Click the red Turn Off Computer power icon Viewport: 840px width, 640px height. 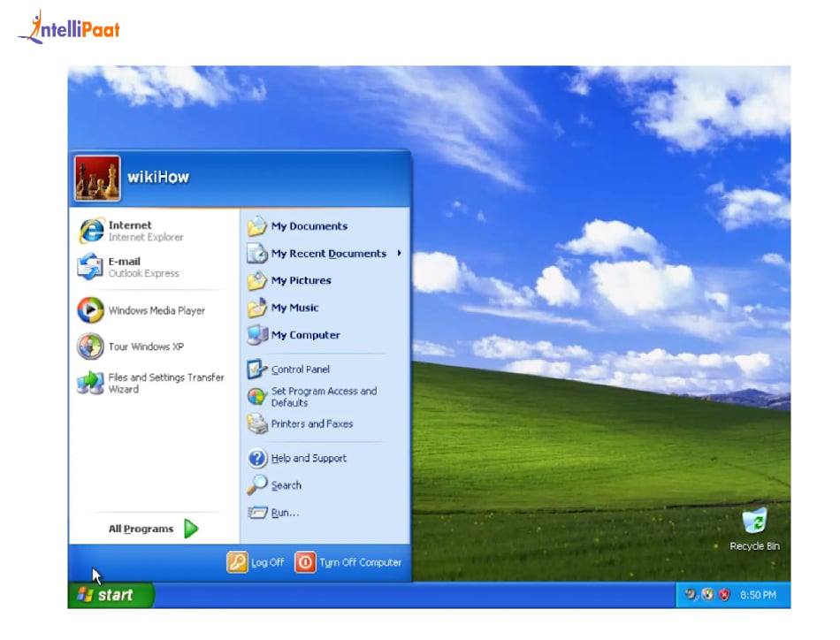point(305,562)
